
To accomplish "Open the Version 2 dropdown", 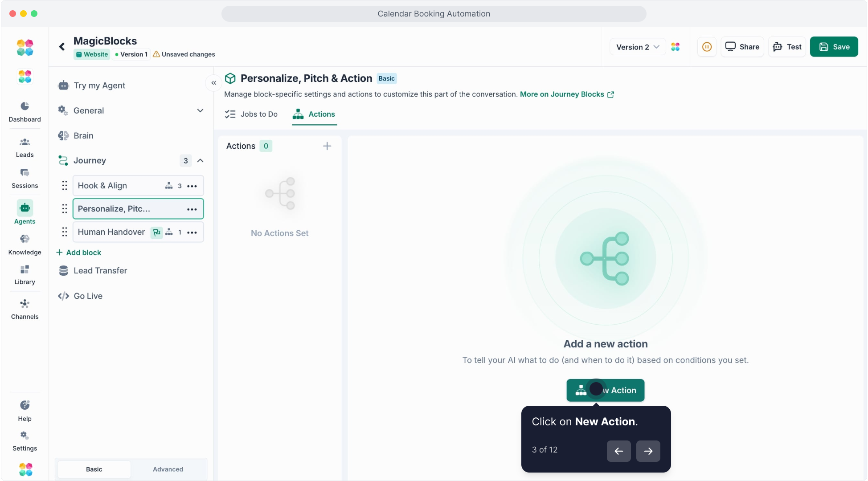I will click(637, 47).
